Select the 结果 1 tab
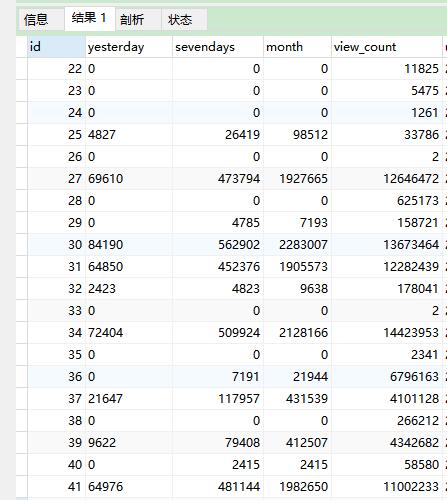Image resolution: width=447 pixels, height=500 pixels. coord(90,19)
